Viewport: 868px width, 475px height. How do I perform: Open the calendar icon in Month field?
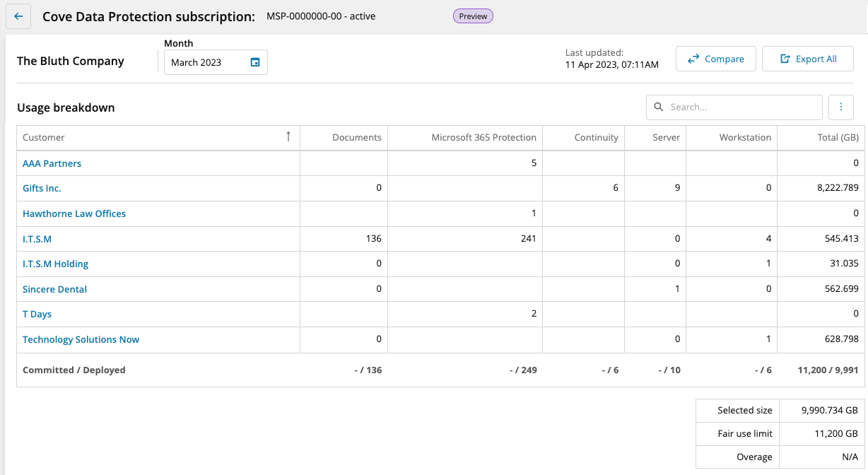tap(255, 62)
